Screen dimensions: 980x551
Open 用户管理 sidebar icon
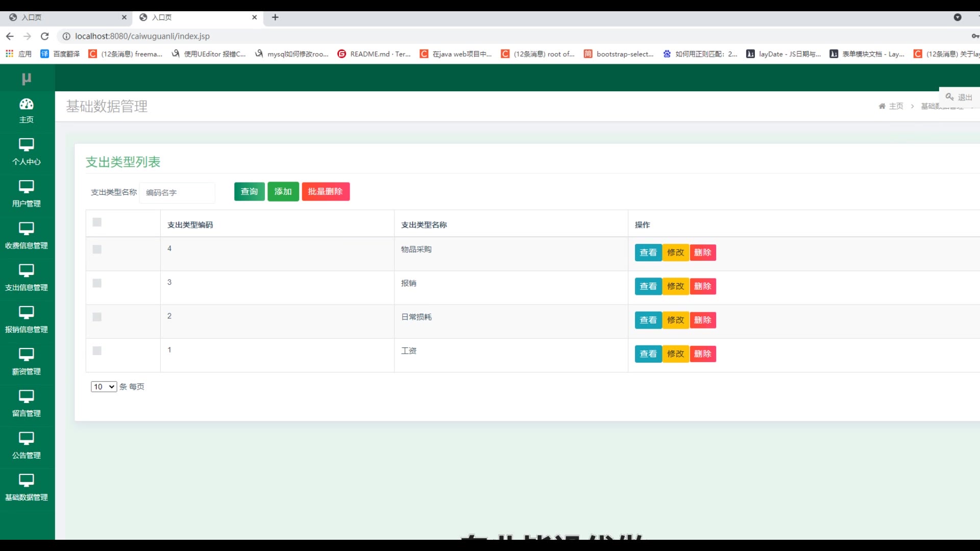pos(27,187)
